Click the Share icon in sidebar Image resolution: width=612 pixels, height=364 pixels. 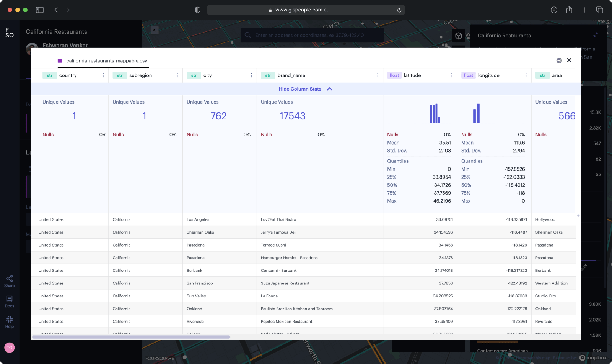click(10, 281)
